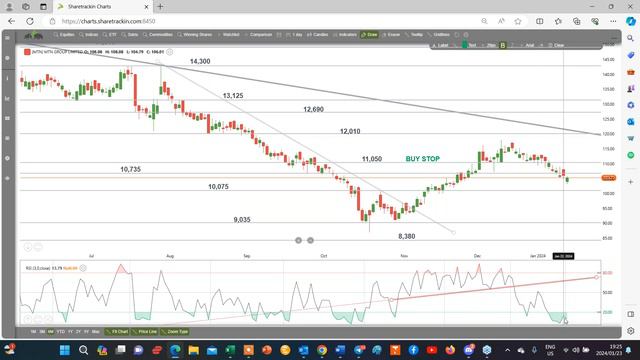
Task: Open browser settings three-dots menu
Action: coord(613,21)
